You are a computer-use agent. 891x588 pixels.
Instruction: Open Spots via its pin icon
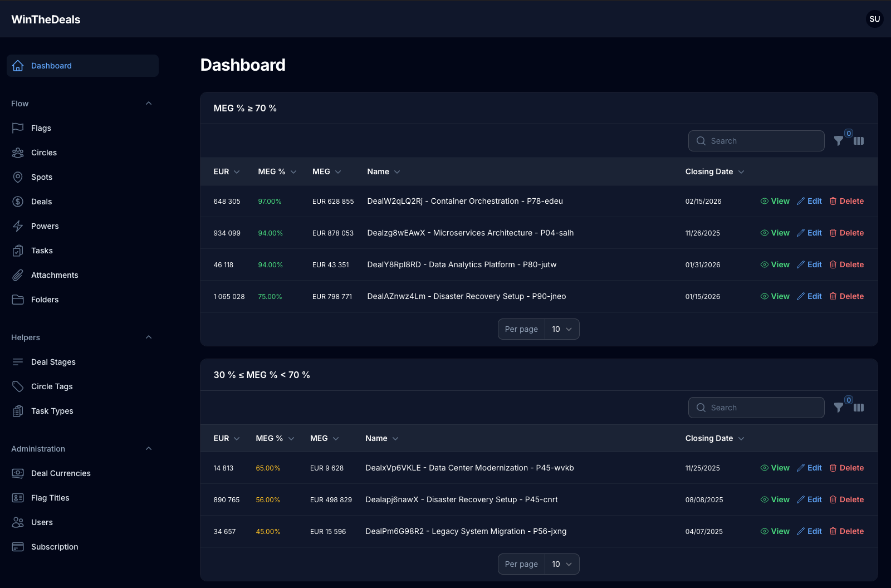click(x=18, y=177)
